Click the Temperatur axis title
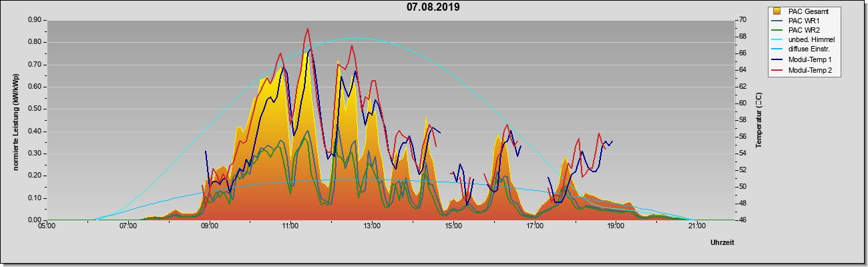868x267 pixels. point(758,120)
